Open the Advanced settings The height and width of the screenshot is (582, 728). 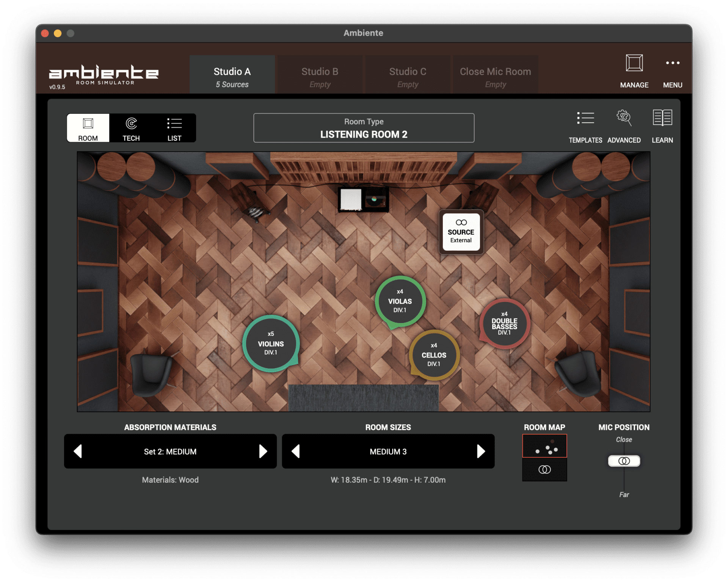pos(624,125)
